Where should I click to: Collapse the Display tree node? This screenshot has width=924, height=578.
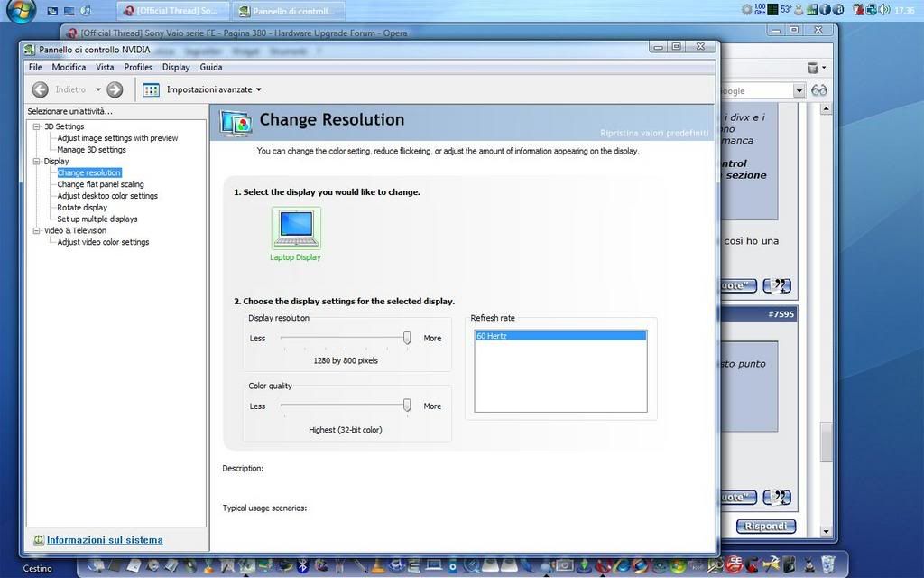(37, 161)
